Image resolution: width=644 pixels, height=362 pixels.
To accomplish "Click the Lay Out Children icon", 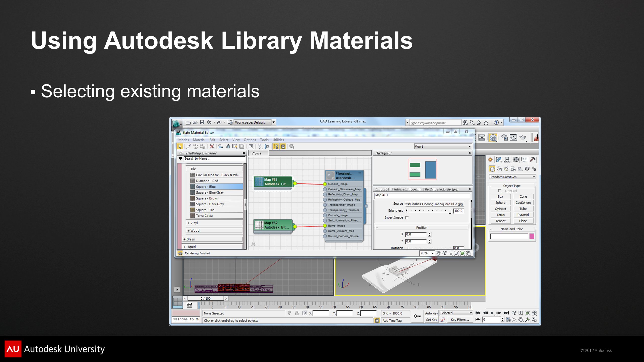I will (267, 146).
